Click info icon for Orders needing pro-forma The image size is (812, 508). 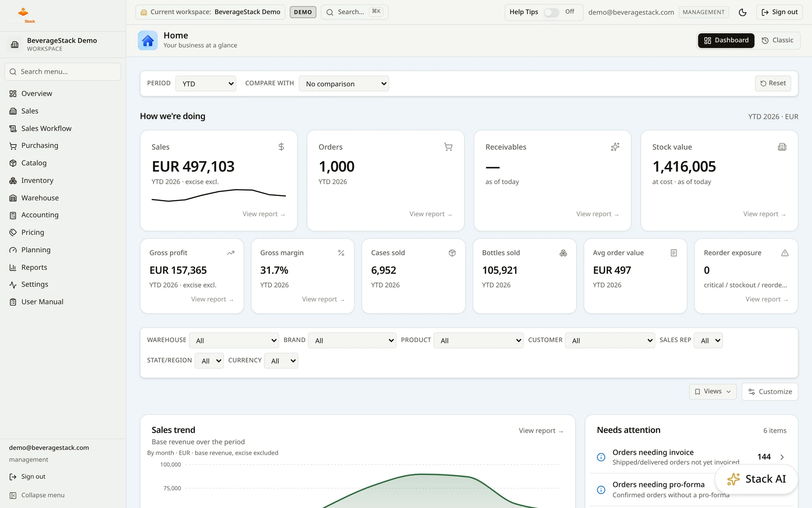click(x=601, y=490)
